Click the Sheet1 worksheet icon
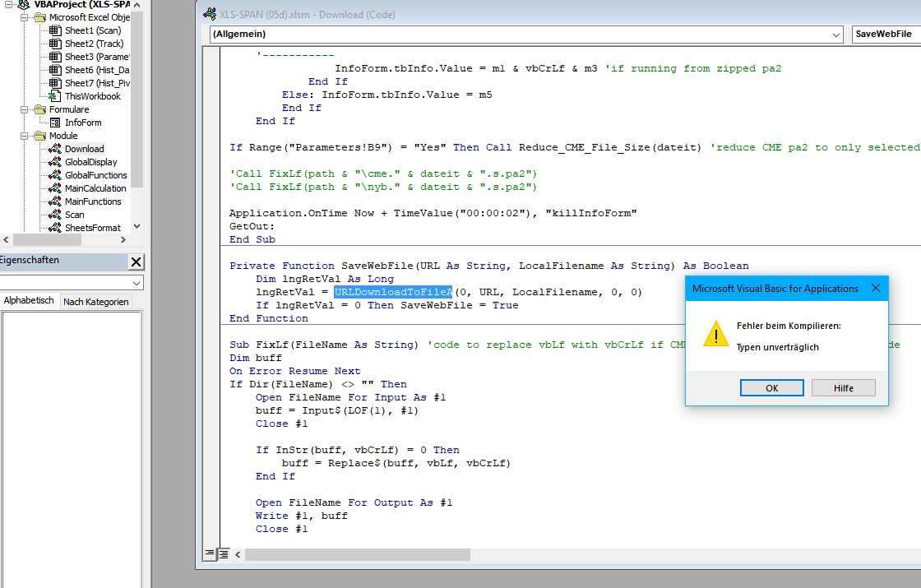 click(54, 30)
